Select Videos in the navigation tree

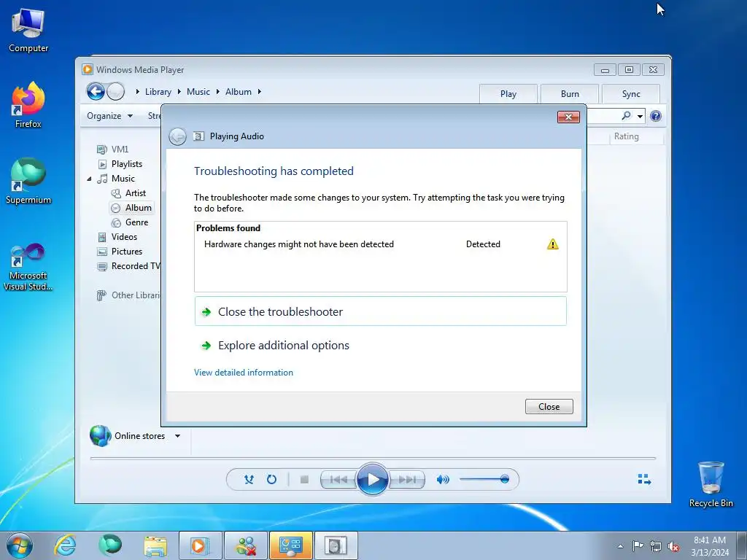tap(117, 237)
